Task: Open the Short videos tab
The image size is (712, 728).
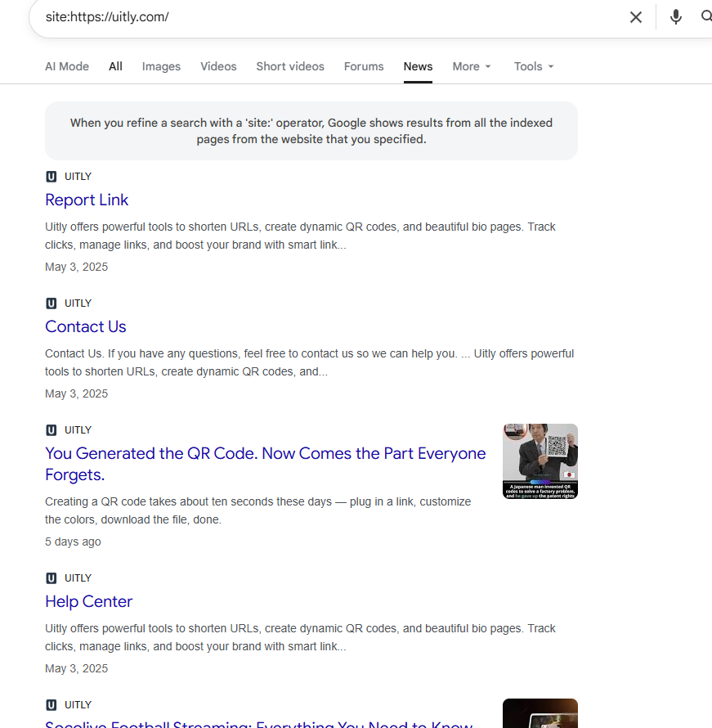Action: [290, 66]
